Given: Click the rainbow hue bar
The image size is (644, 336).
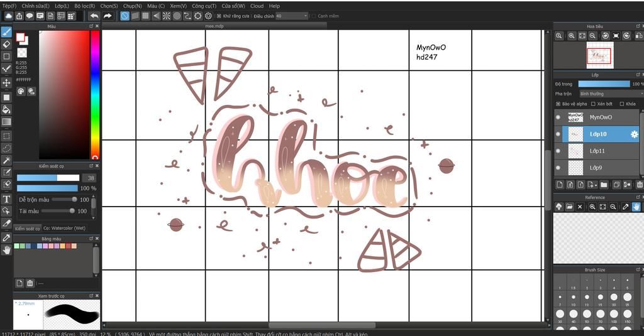Looking at the screenshot, I should click(95, 95).
